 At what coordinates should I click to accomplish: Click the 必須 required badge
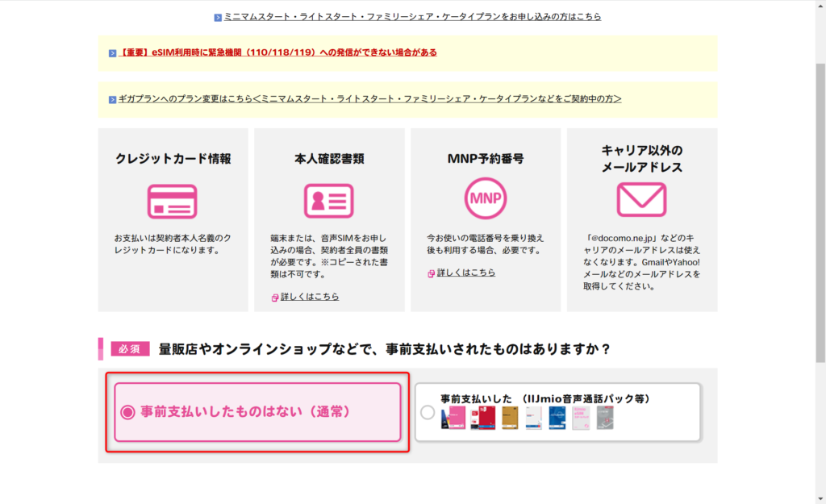click(x=130, y=348)
